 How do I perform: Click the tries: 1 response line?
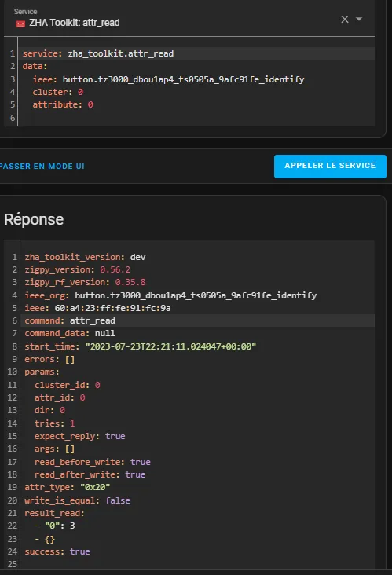click(55, 423)
